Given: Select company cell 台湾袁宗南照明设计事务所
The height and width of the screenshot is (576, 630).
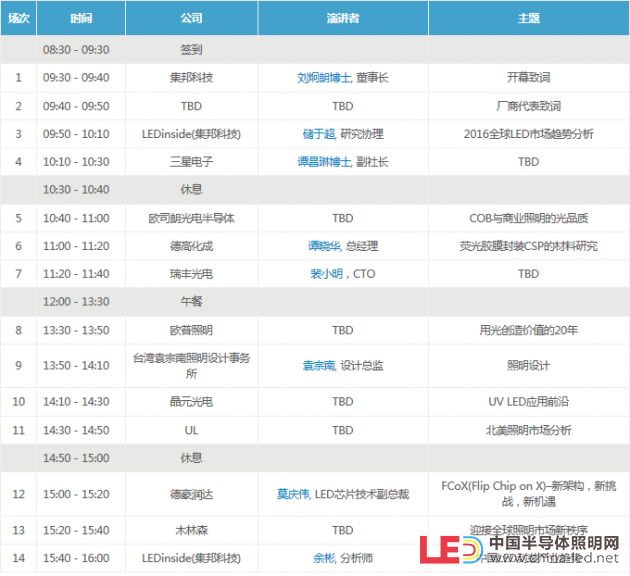Looking at the screenshot, I should [191, 366].
